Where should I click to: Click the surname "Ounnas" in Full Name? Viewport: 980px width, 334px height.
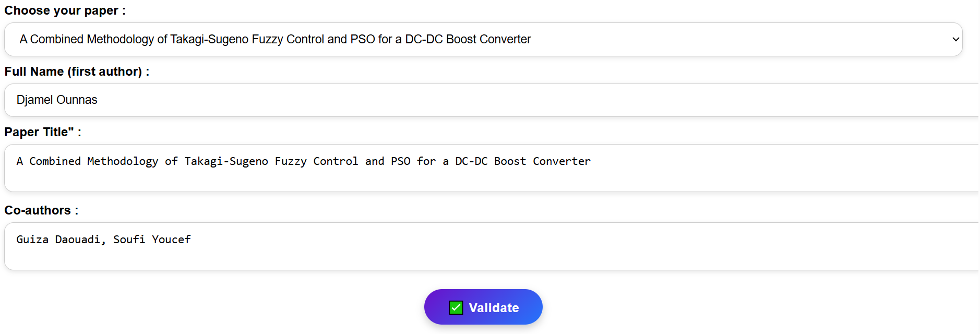77,100
